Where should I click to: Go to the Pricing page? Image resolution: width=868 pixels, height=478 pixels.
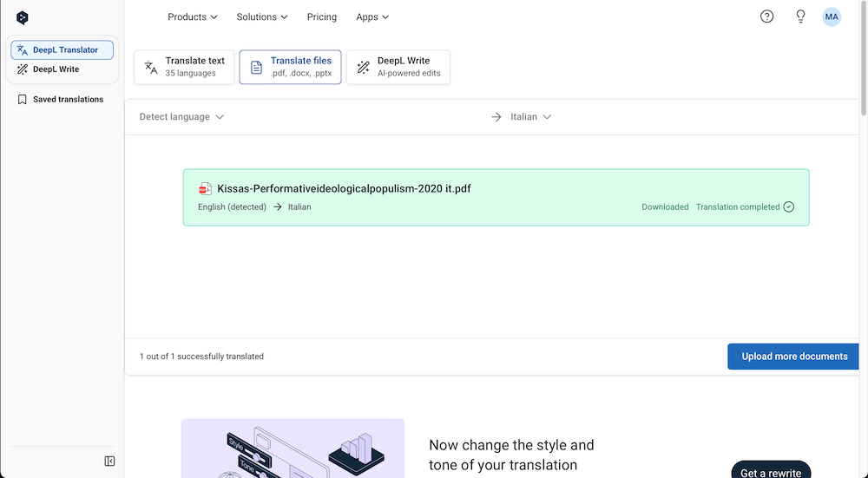click(x=322, y=17)
